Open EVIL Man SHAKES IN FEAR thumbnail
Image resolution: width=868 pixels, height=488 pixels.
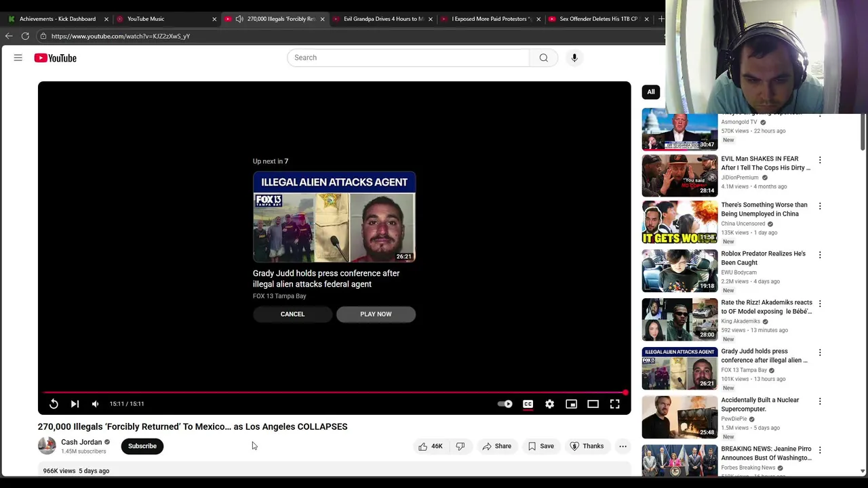(679, 176)
